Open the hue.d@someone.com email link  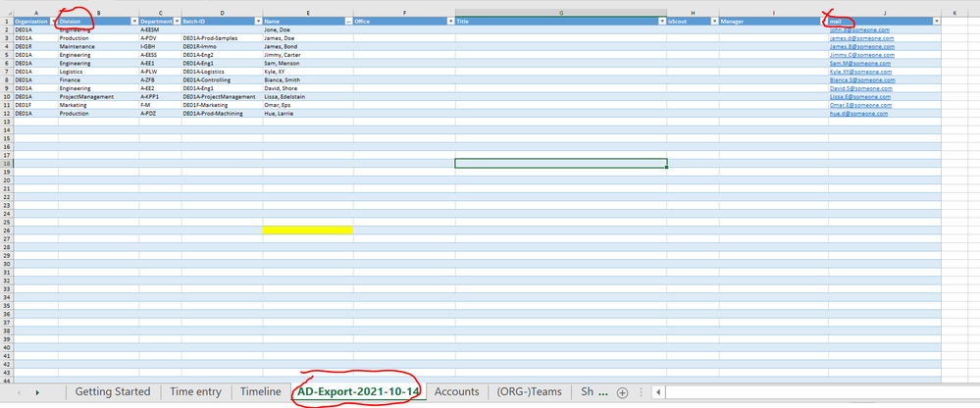tap(858, 114)
